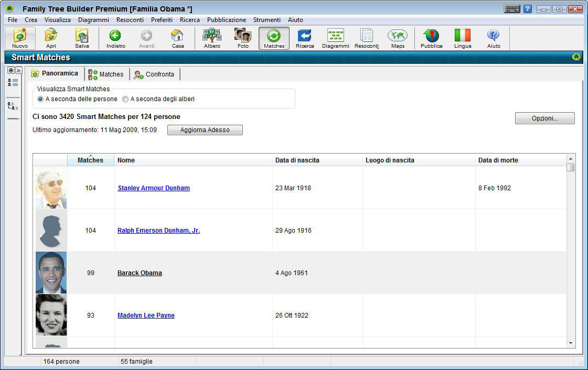Click the Aggiorna Adesso button
The height and width of the screenshot is (370, 588).
[x=205, y=130]
